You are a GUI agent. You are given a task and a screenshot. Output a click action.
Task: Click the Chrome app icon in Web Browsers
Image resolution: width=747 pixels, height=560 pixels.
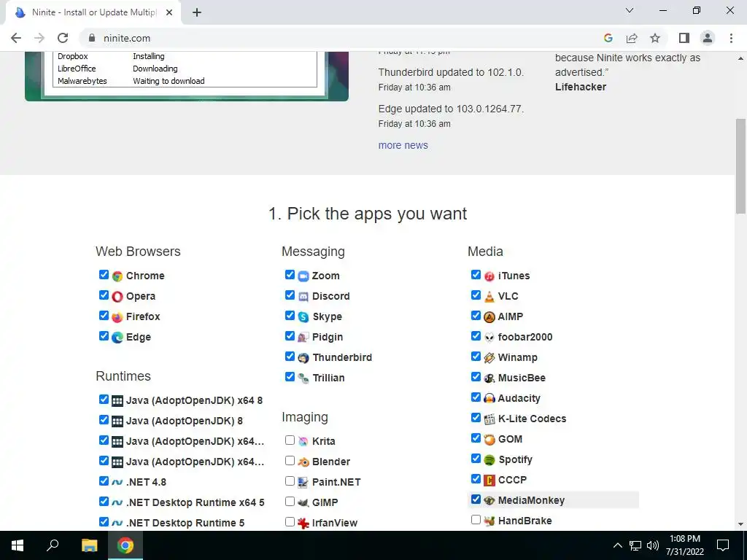[x=117, y=276]
